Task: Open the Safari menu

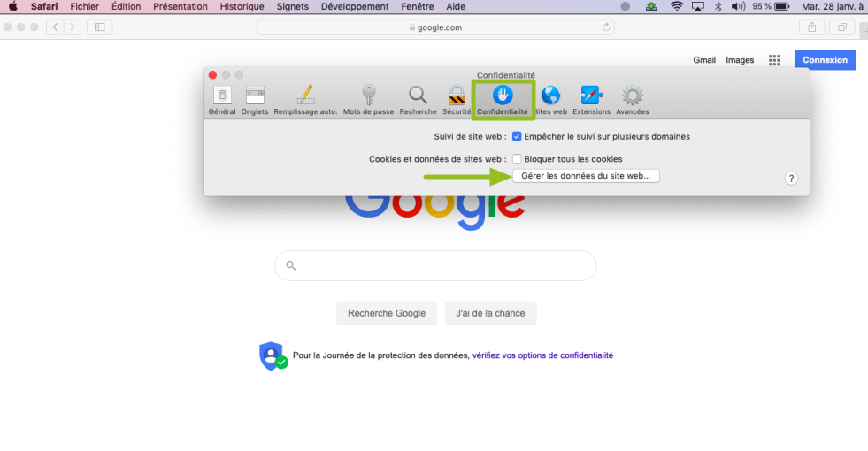Action: (x=44, y=7)
